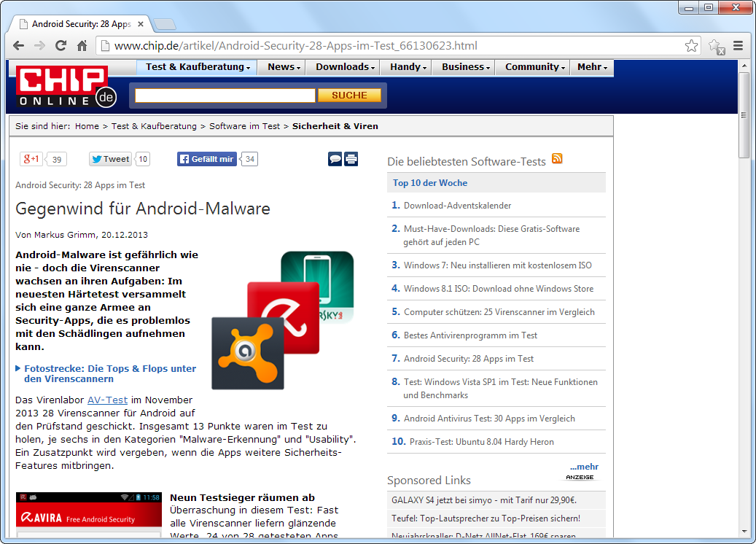
Task: Click the Facebook Gefällt mir button
Action: (x=207, y=159)
